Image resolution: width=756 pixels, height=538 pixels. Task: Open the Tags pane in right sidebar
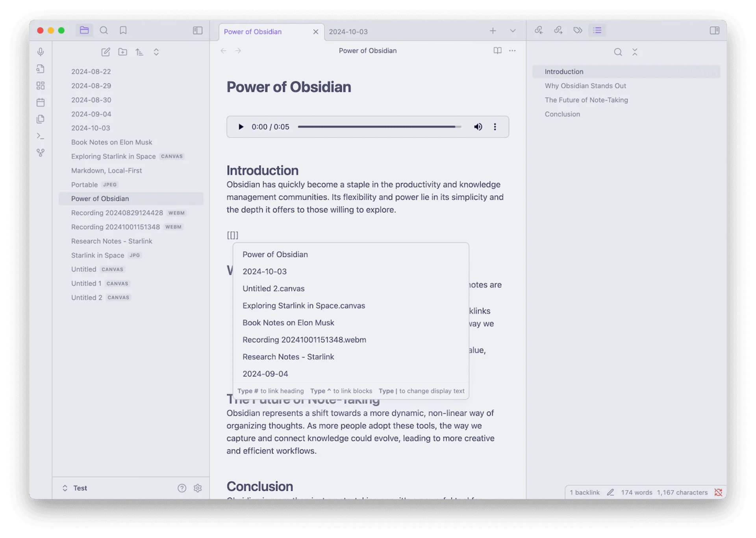[578, 30]
